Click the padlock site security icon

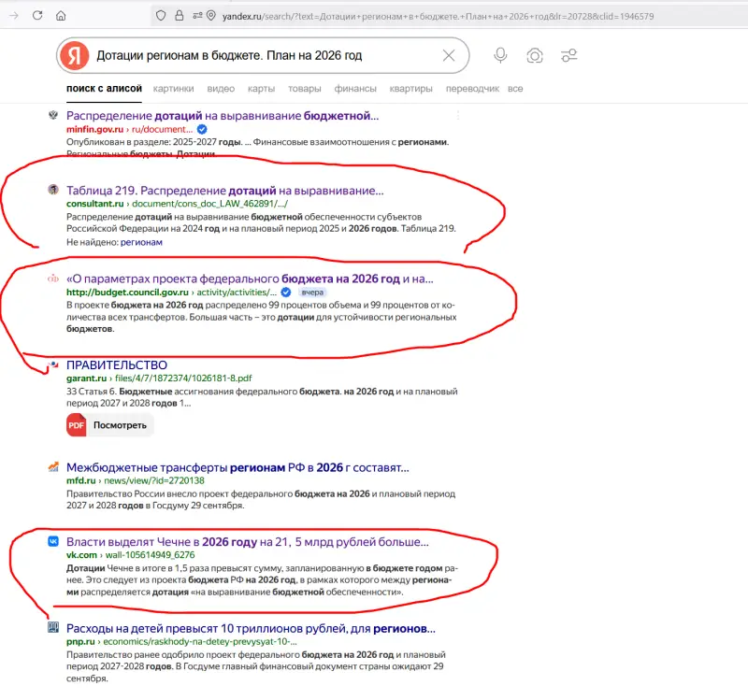pyautogui.click(x=178, y=16)
